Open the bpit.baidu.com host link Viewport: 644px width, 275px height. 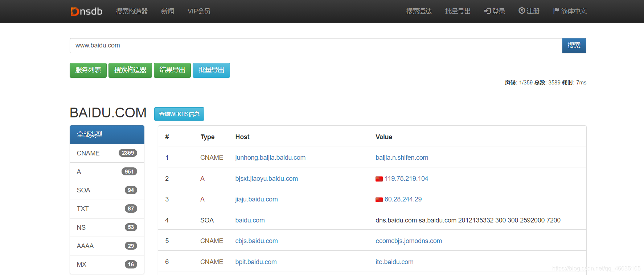256,262
